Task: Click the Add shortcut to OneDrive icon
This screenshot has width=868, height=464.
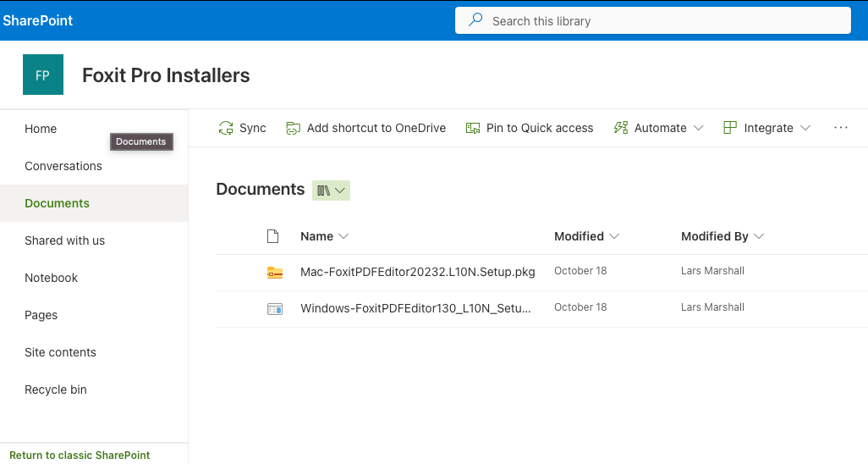Action: tap(294, 128)
